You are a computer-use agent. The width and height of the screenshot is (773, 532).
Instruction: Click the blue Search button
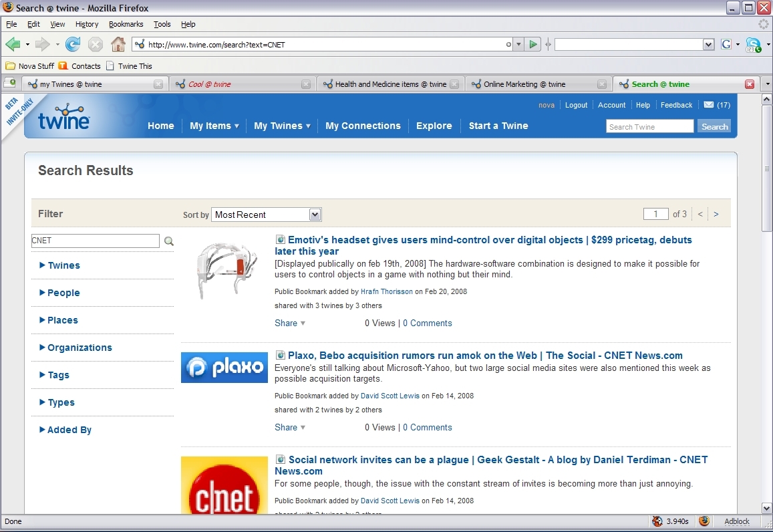[x=714, y=126]
